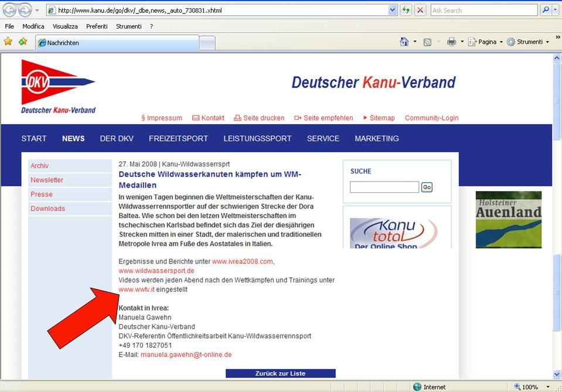Go forward with the browser Forward arrow
562x392 pixels.
pyautogui.click(x=25, y=10)
